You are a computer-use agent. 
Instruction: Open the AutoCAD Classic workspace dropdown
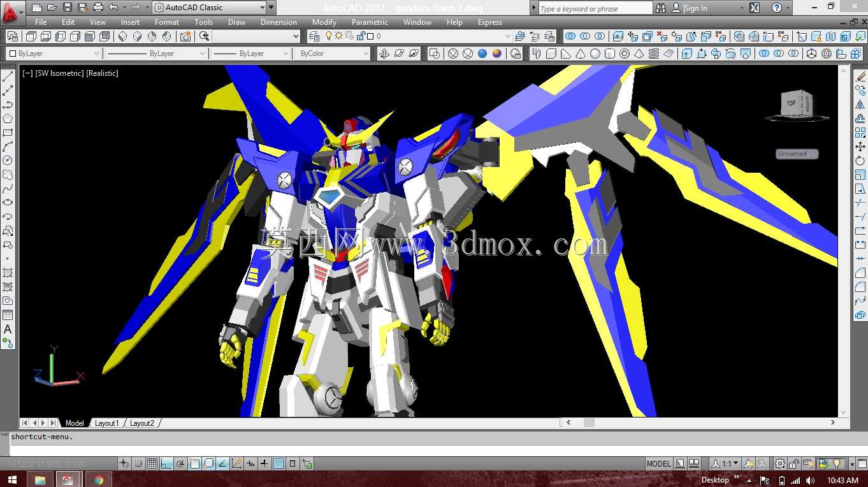coord(210,8)
